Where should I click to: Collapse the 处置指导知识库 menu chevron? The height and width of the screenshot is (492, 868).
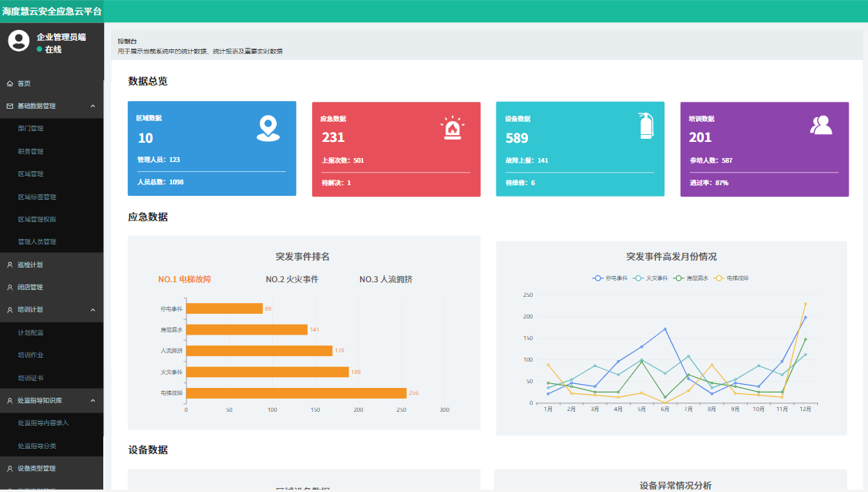point(93,400)
